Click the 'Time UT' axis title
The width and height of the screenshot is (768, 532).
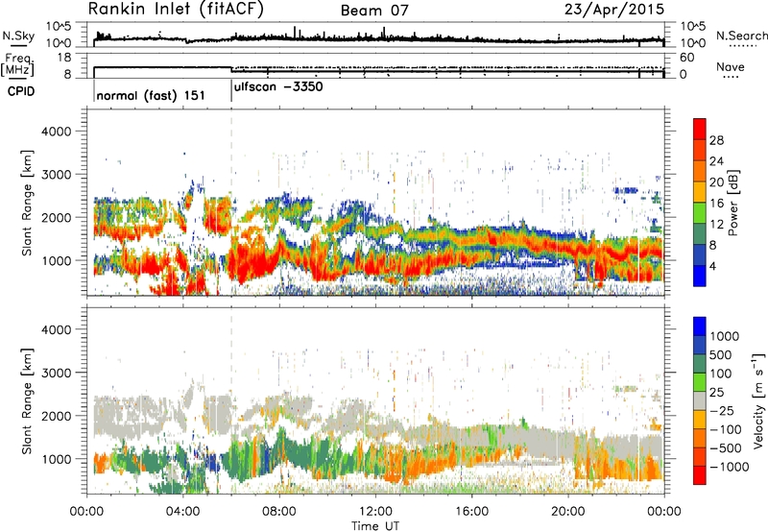(375, 525)
